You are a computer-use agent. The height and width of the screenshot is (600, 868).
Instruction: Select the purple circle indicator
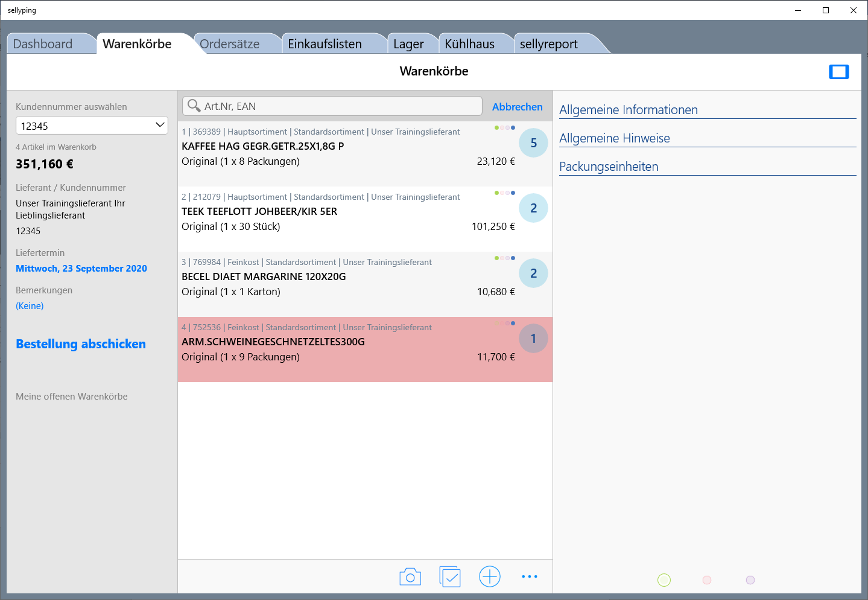750,580
